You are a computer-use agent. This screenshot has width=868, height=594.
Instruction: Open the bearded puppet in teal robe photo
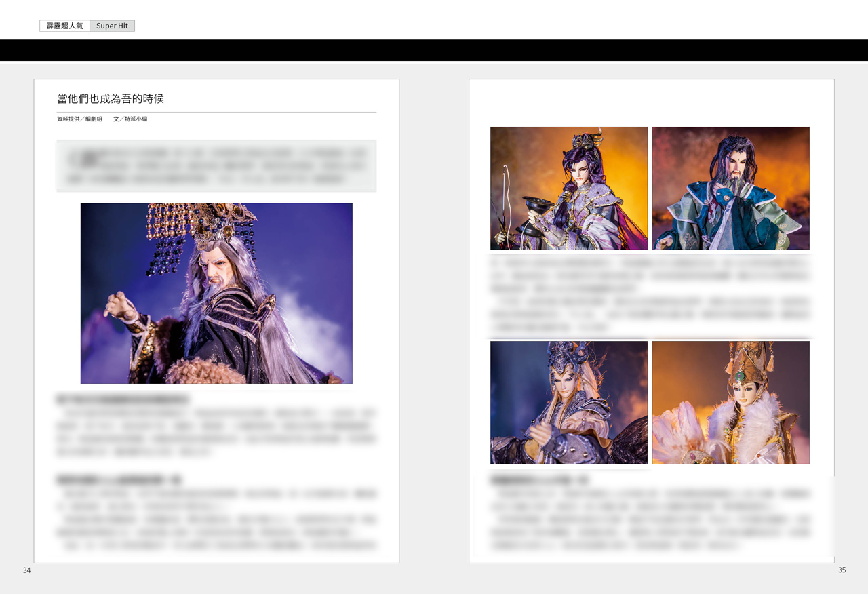731,189
